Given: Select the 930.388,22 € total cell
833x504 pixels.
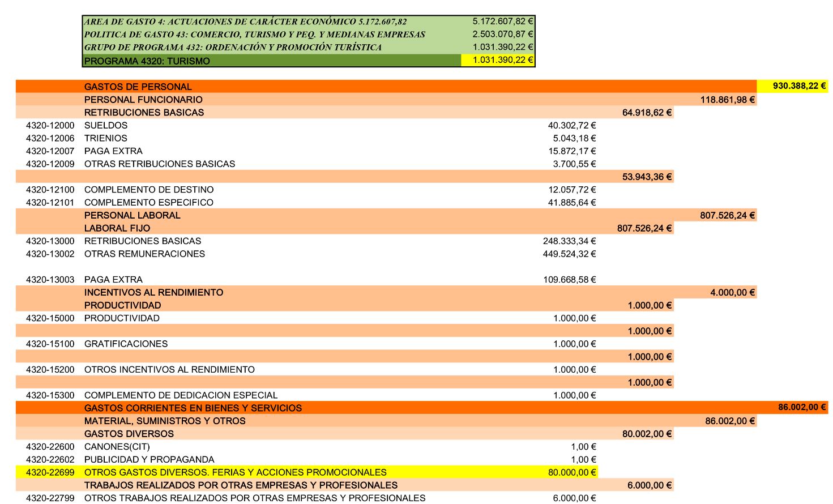Looking at the screenshot, I should pyautogui.click(x=798, y=86).
